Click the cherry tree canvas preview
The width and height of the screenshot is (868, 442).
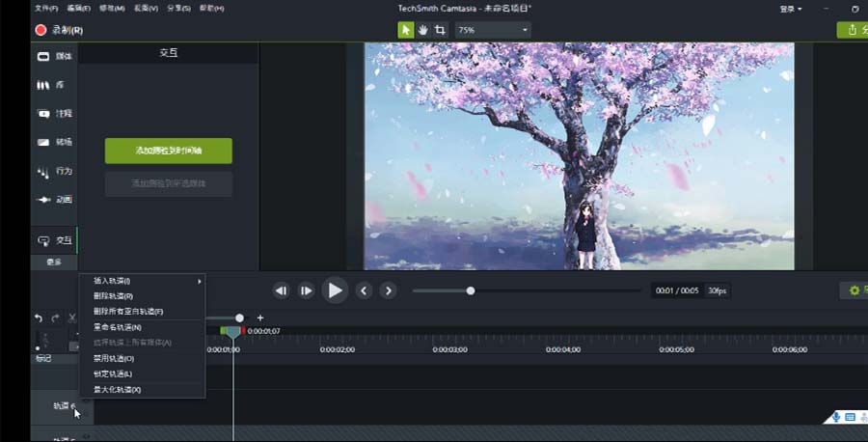pyautogui.click(x=579, y=156)
